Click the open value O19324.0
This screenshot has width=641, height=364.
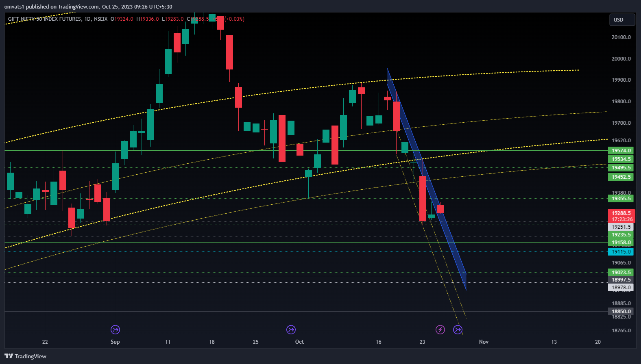(122, 19)
